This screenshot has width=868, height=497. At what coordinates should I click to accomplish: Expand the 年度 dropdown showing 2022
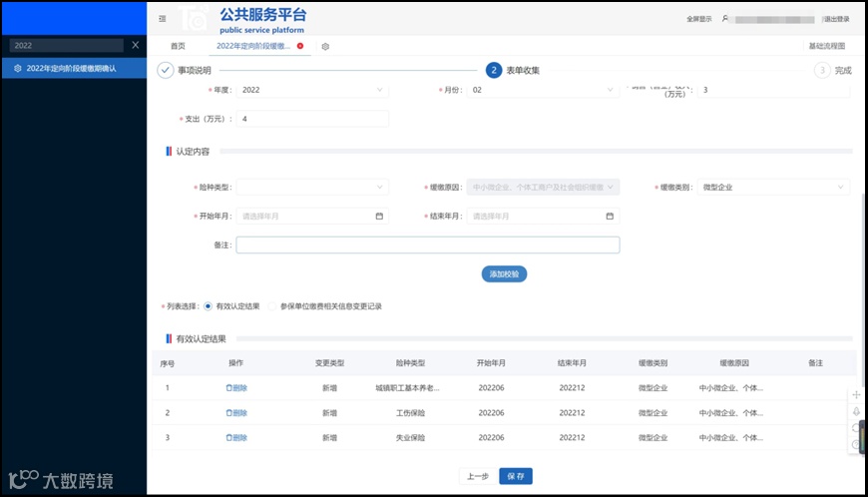coord(312,90)
